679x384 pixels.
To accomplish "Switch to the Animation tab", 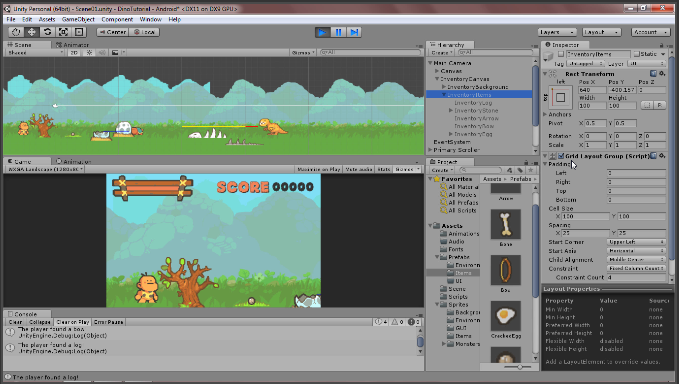I will click(74, 161).
